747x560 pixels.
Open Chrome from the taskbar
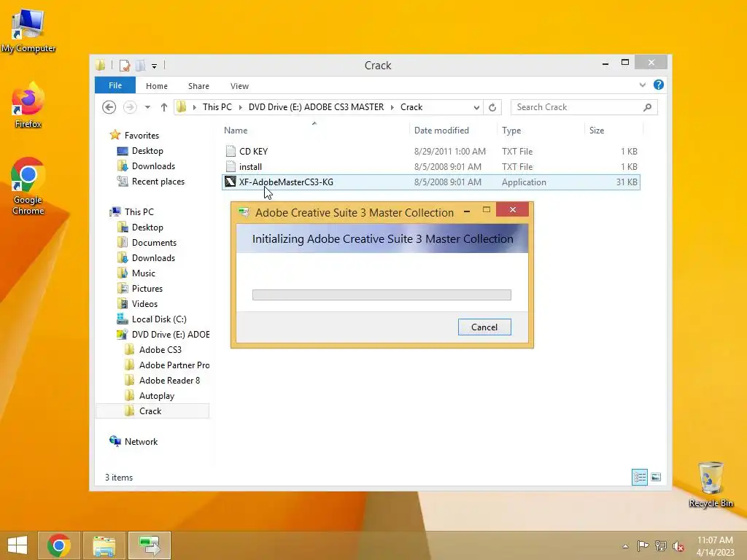(x=59, y=545)
